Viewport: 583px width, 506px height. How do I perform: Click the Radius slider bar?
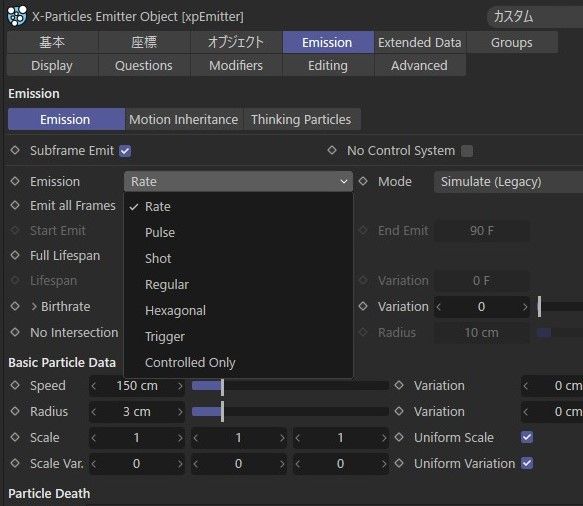[290, 412]
